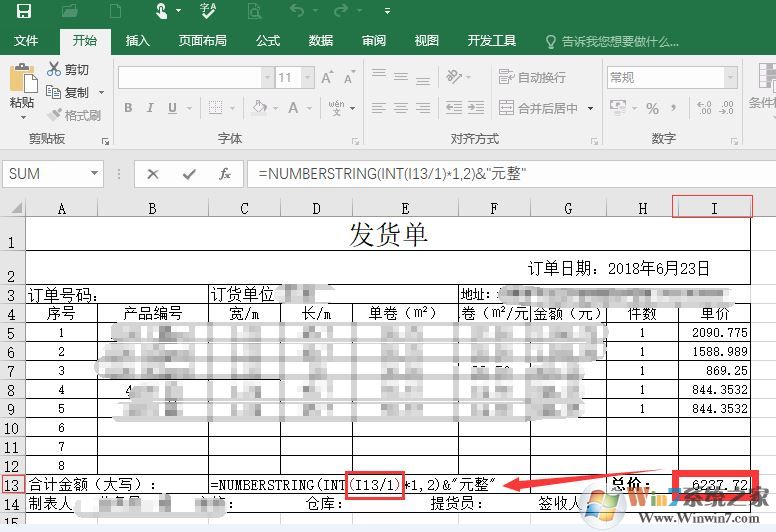Switch to the Page Layout (页面布局) tab
This screenshot has width=776, height=532.
click(x=203, y=41)
